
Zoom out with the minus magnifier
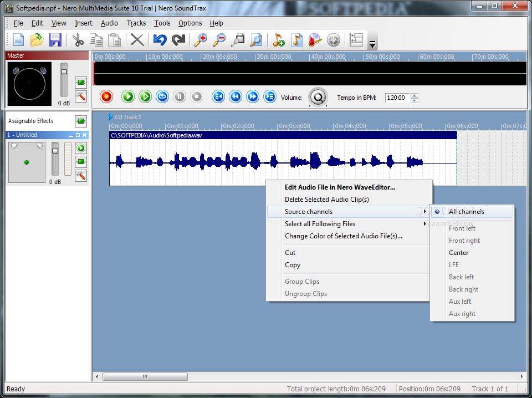219,40
